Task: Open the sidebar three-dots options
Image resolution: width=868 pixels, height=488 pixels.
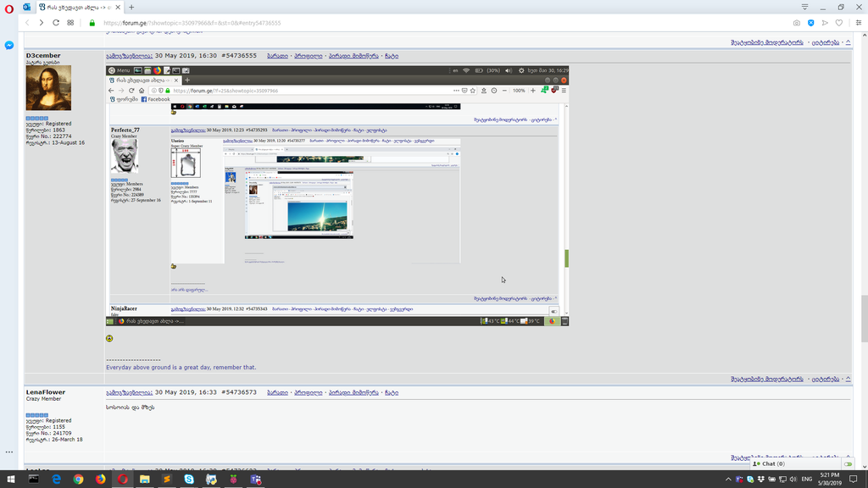Action: click(x=8, y=452)
